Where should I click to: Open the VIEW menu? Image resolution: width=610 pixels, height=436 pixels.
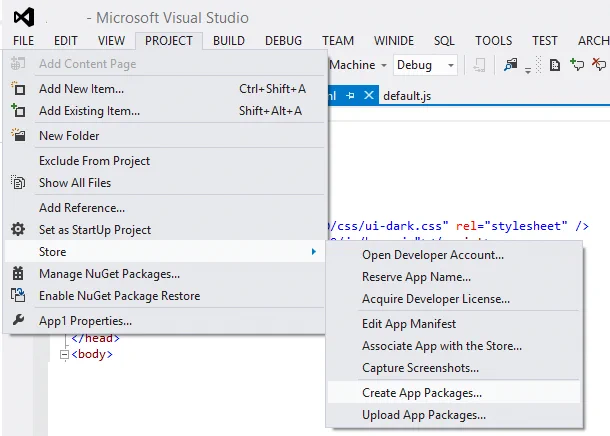tap(112, 41)
